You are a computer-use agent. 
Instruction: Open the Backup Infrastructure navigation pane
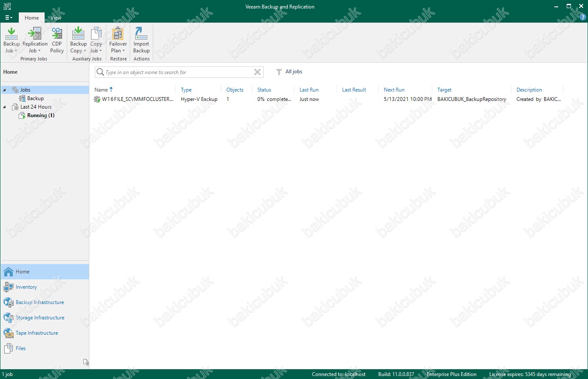point(45,302)
